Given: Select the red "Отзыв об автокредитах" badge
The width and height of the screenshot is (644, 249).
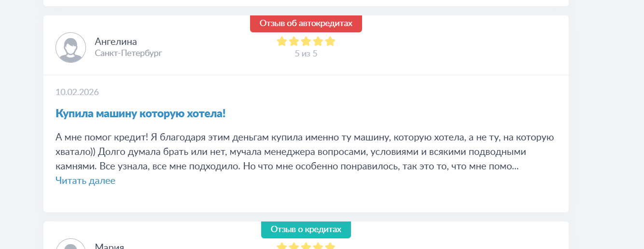Looking at the screenshot, I should (x=306, y=23).
